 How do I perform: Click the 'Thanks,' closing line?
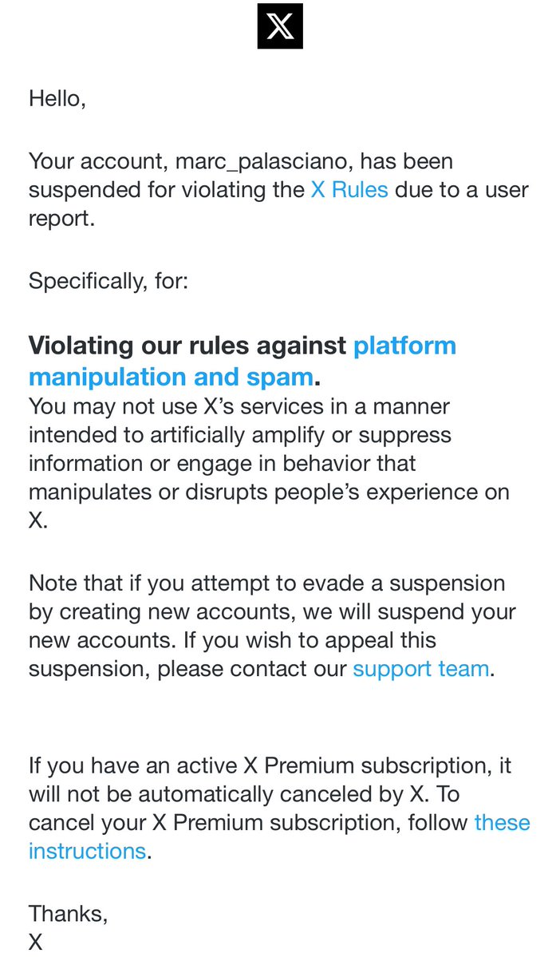pos(68,913)
